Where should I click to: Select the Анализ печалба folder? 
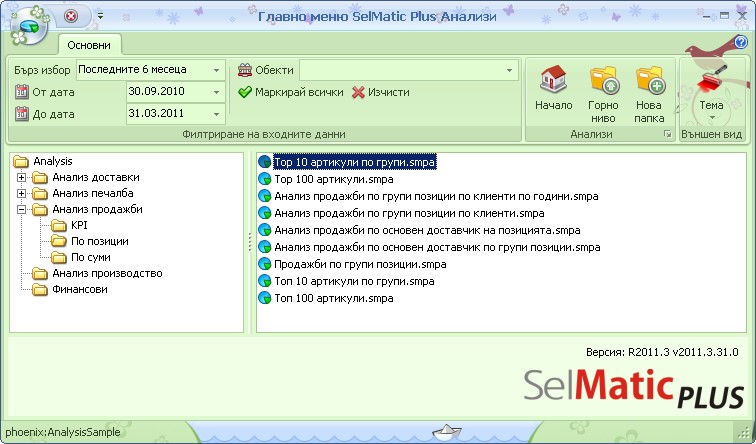coord(93,193)
